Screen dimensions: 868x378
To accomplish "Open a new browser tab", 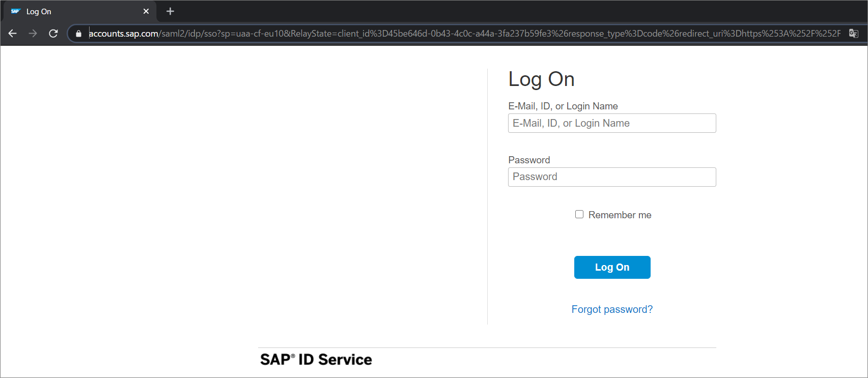I will (x=170, y=11).
